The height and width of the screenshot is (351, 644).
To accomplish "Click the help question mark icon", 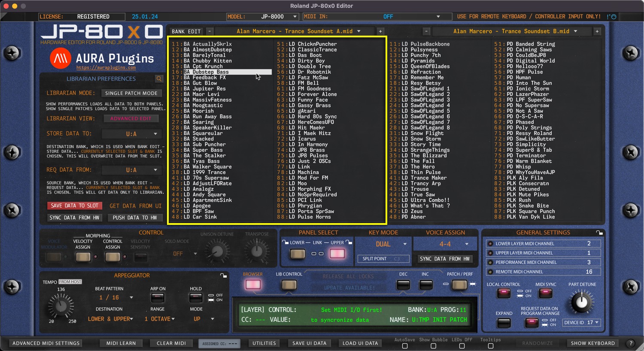I will [x=630, y=343].
